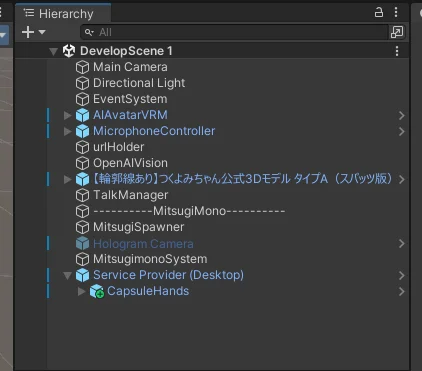Click the Service Provider (Desktop) prefab icon
The image size is (422, 371).
[82, 275]
